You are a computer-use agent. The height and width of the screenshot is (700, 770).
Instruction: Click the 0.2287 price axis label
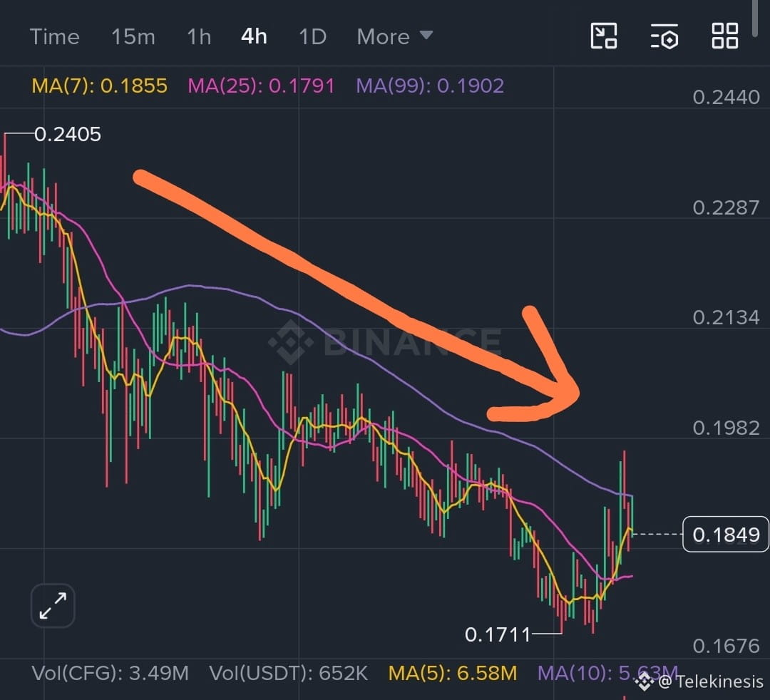(727, 207)
